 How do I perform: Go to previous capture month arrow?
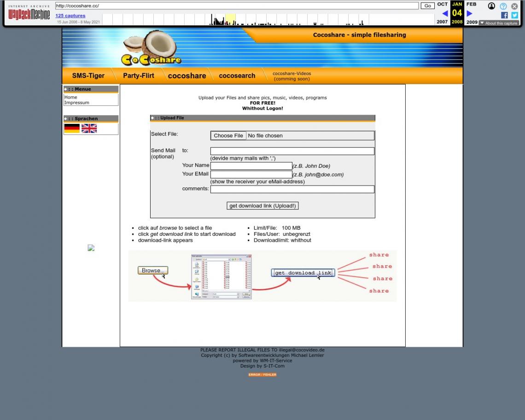[445, 13]
